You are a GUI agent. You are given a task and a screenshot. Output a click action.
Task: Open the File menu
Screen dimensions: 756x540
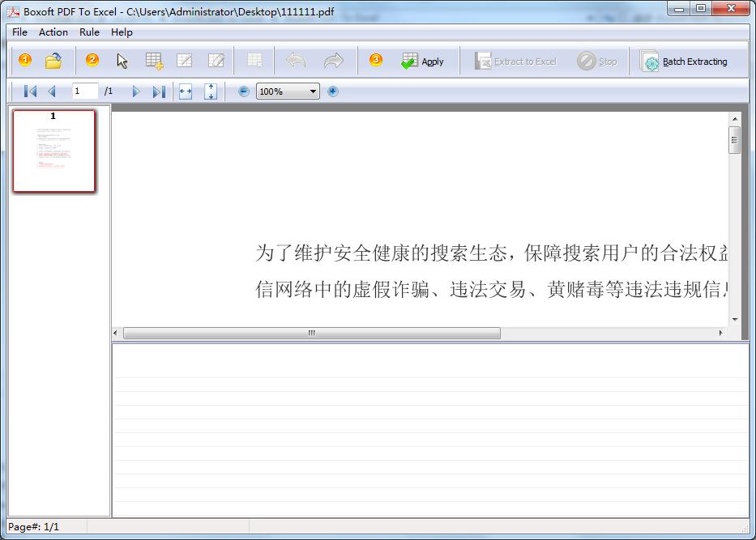(19, 32)
